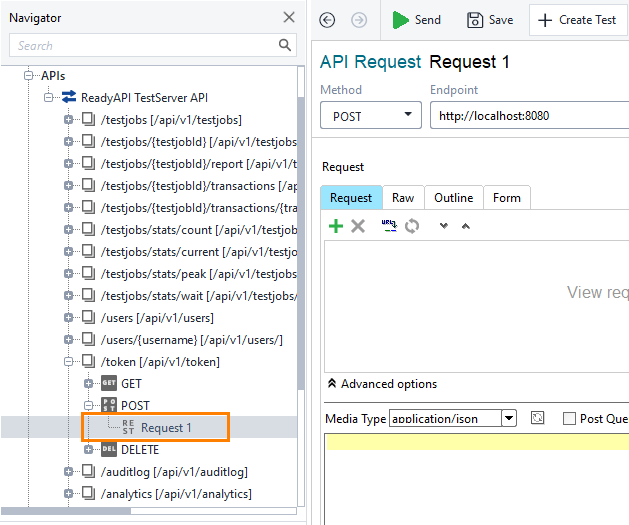Switch to the Raw tab
The image size is (629, 525).
click(x=403, y=197)
